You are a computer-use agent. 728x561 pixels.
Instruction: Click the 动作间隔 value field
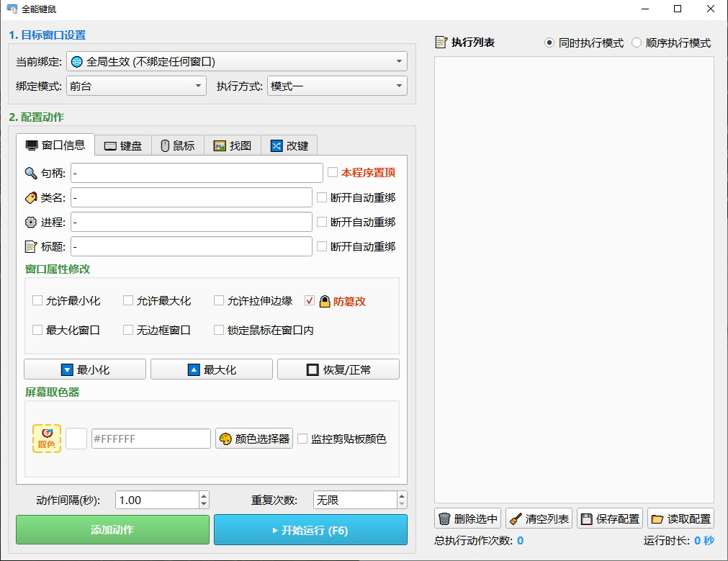[x=158, y=501]
